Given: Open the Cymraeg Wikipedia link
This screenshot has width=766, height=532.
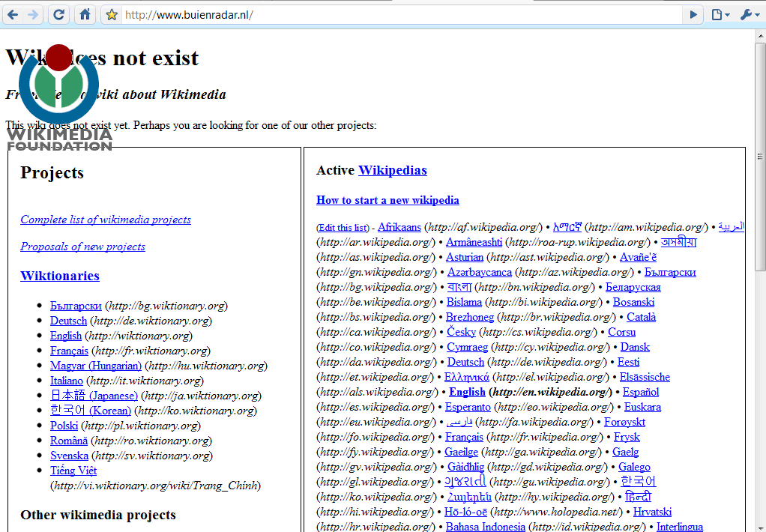Looking at the screenshot, I should pyautogui.click(x=468, y=347).
